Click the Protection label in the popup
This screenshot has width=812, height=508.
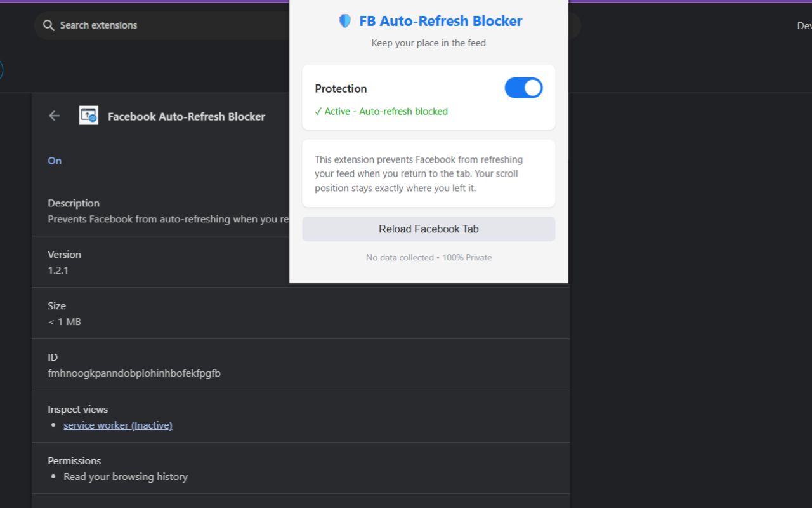tap(341, 88)
